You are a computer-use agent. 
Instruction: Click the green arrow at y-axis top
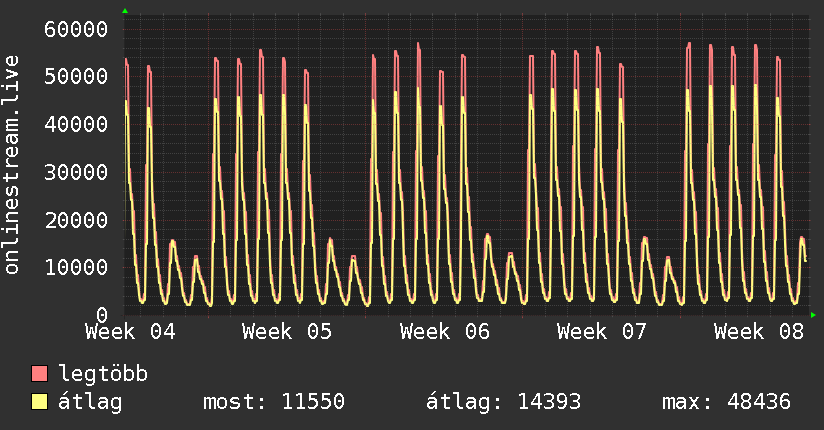click(125, 11)
